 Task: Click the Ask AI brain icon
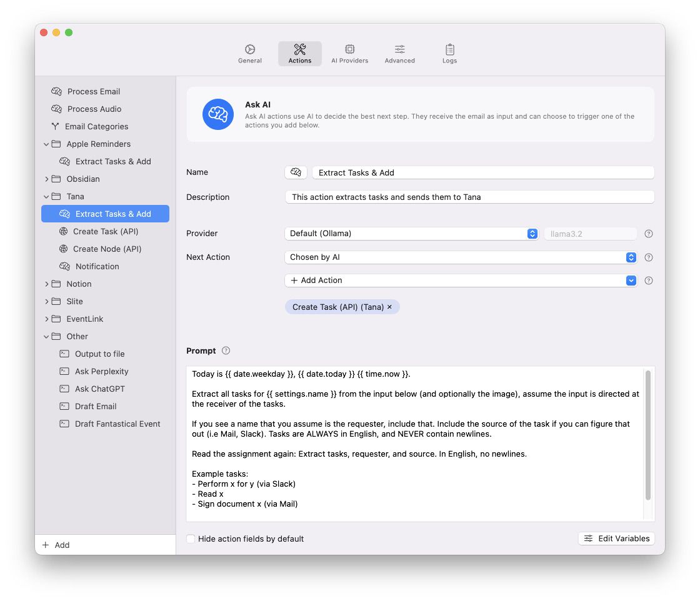(x=217, y=114)
